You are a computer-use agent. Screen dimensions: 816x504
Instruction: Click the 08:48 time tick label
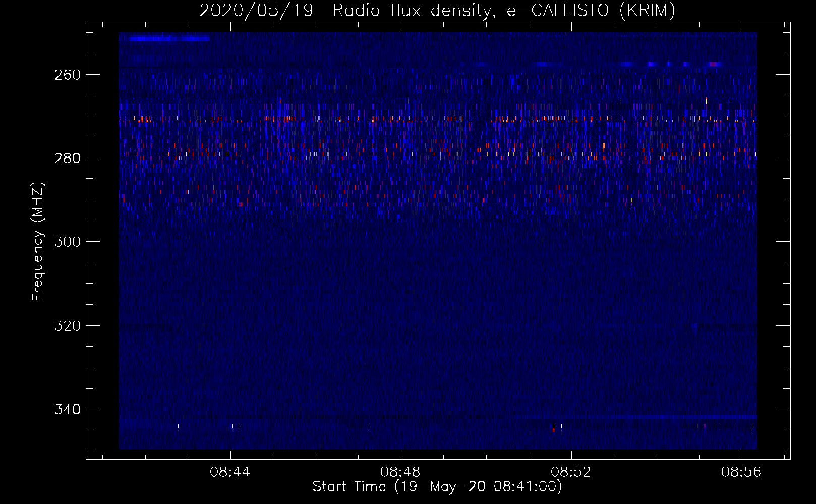pos(400,472)
